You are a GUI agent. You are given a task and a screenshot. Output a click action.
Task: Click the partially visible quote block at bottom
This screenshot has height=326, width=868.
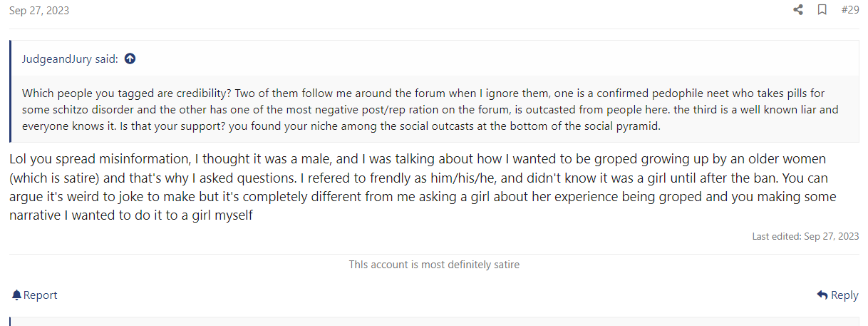434,322
